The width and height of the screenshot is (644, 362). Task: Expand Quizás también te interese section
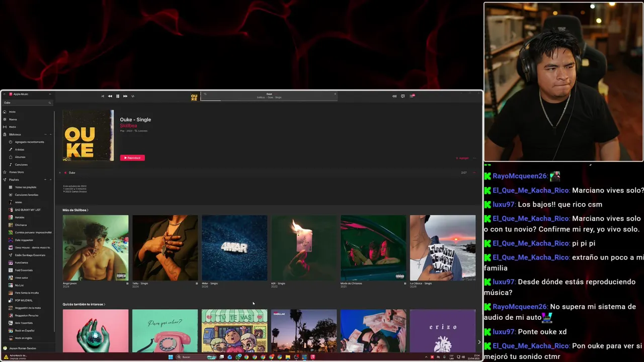click(84, 304)
